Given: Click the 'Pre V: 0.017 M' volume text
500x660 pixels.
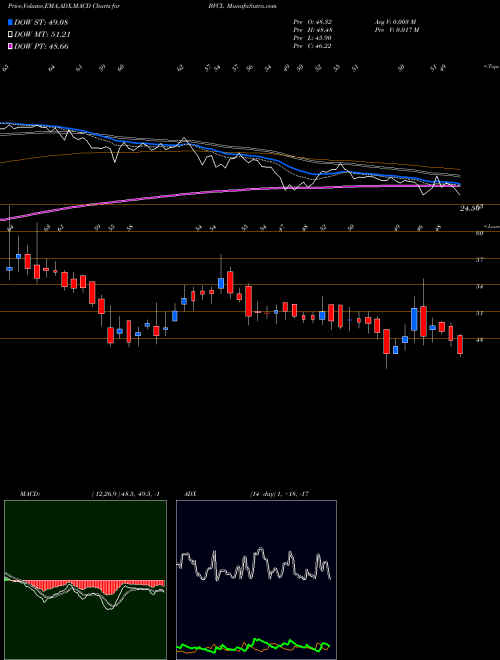Looking at the screenshot, I should 398,30.
